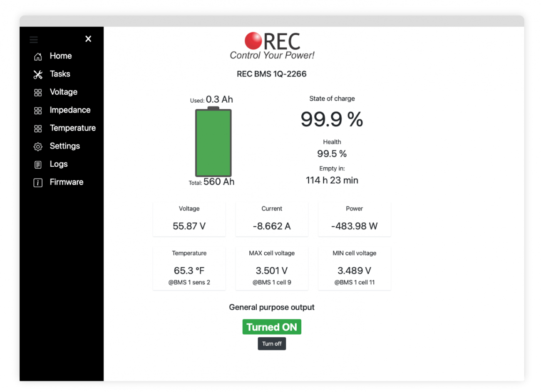Click the Current -8.662 A card

pos(272,219)
